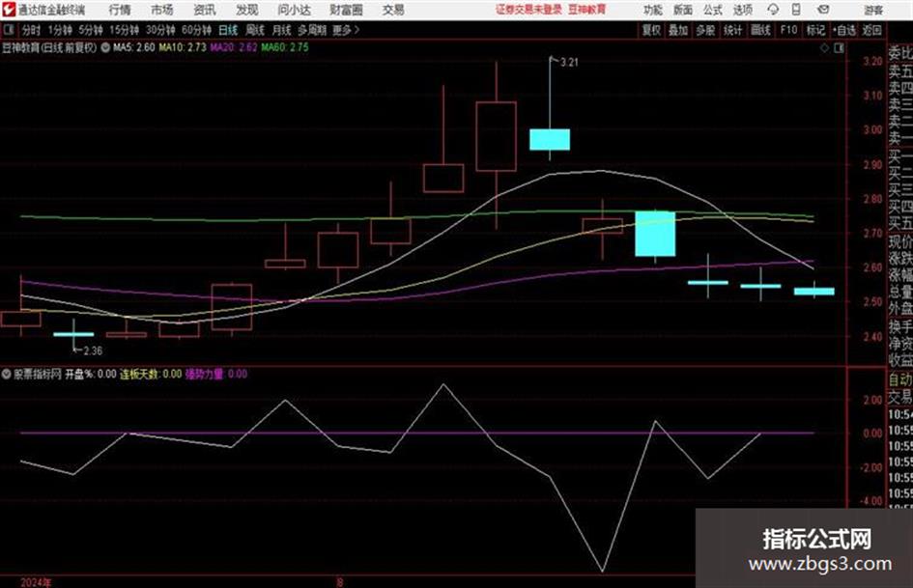This screenshot has height=588, width=913.
Task: Open the 版面 menu
Action: point(682,10)
